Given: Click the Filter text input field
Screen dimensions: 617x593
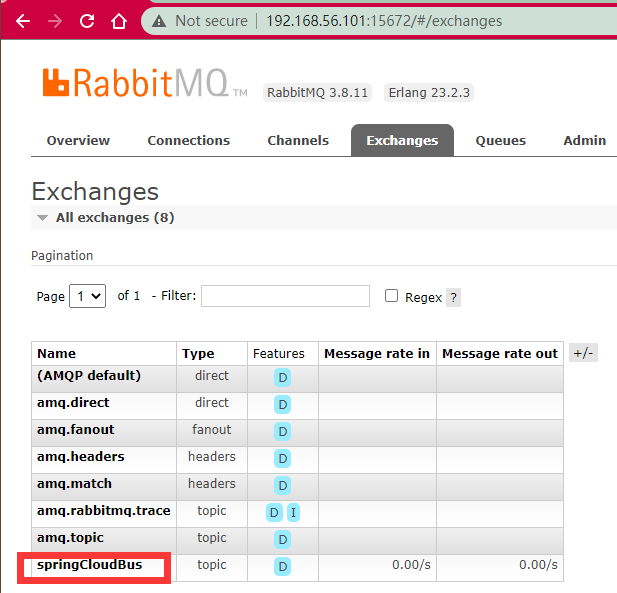Looking at the screenshot, I should click(285, 296).
